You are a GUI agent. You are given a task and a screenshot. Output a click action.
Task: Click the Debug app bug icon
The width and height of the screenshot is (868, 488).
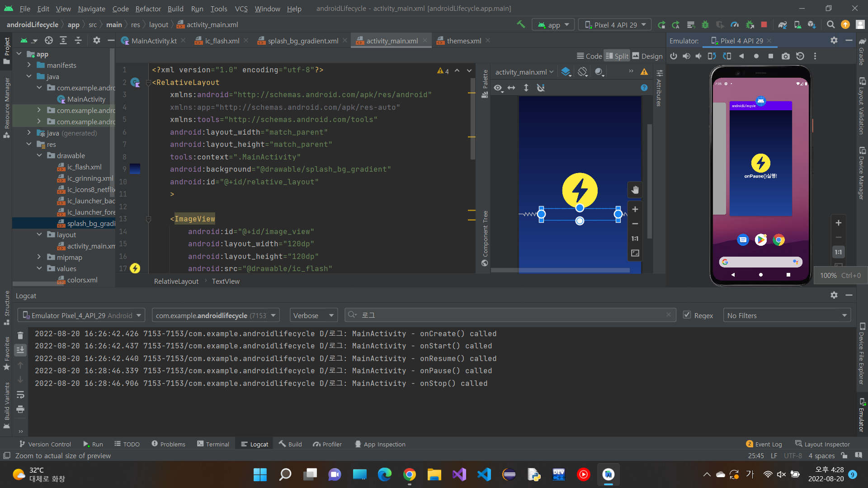coord(705,25)
